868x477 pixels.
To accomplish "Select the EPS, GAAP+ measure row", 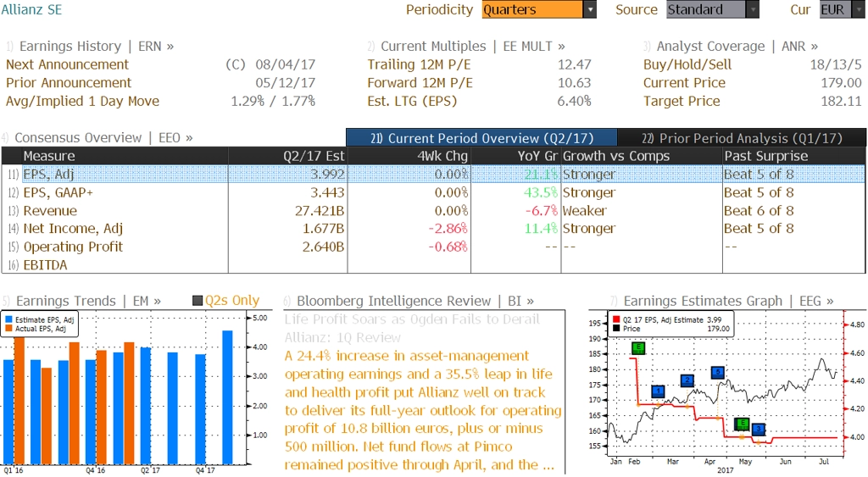I will coord(433,192).
